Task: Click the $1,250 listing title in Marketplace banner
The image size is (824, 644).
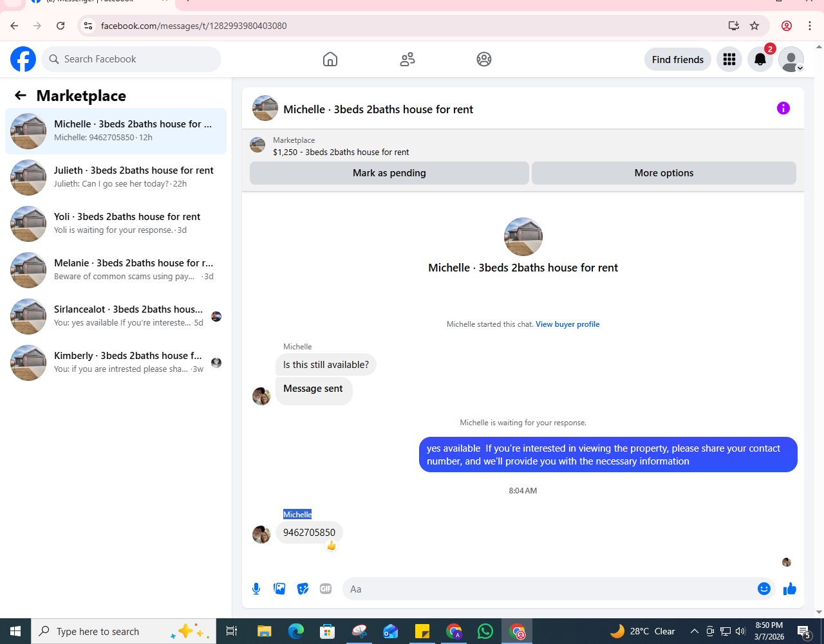Action: 341,152
